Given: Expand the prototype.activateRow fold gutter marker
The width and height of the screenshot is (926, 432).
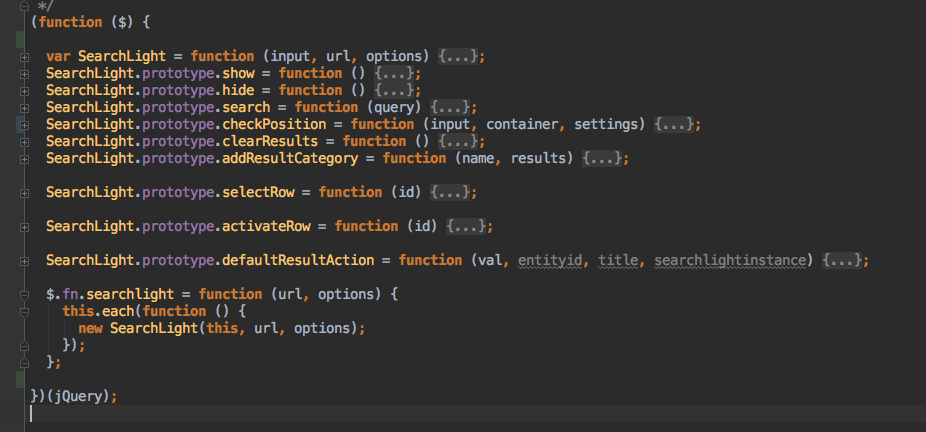Looking at the screenshot, I should pos(24,227).
